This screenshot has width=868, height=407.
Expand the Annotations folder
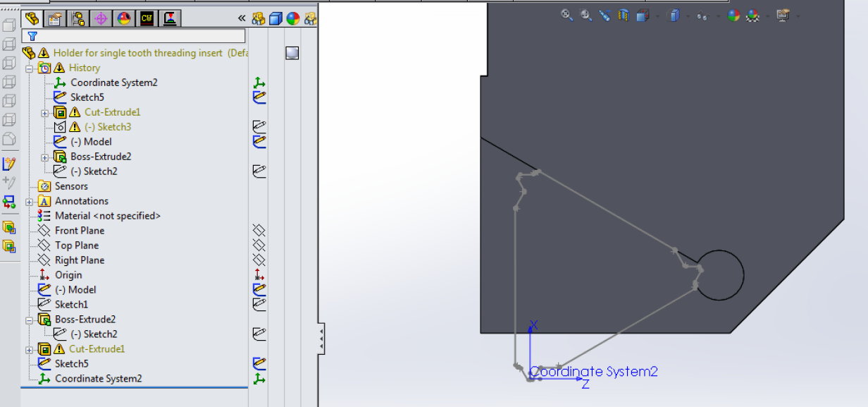(x=30, y=202)
